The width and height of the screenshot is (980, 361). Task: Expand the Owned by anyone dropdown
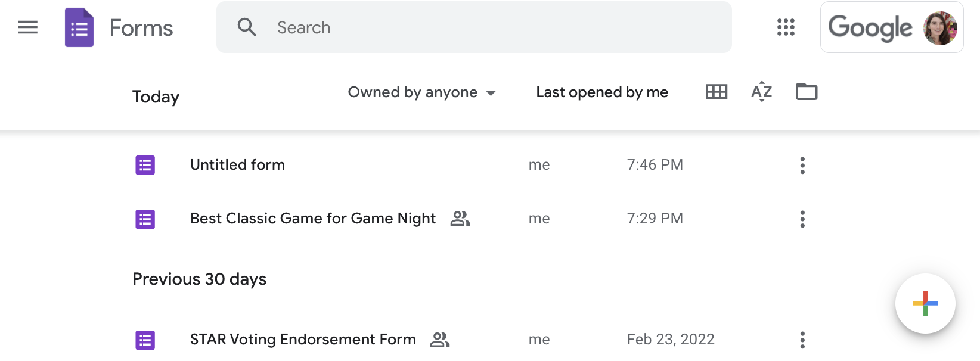[x=421, y=92]
